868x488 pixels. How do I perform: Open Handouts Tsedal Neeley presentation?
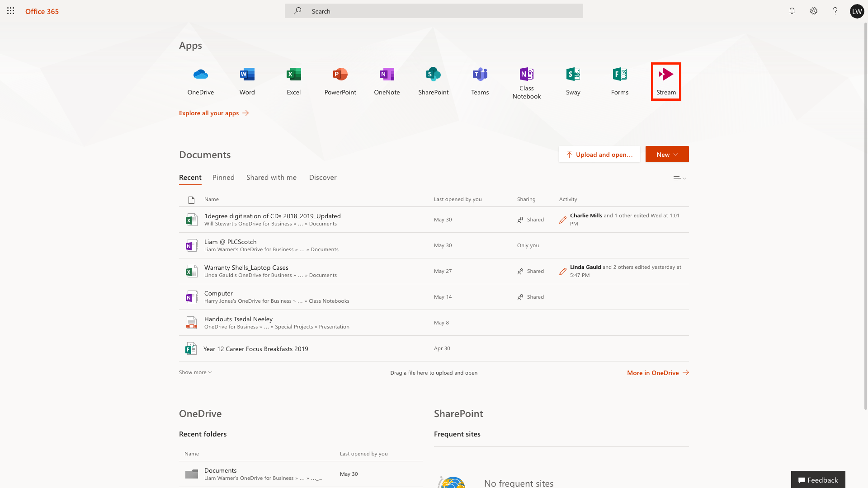238,319
